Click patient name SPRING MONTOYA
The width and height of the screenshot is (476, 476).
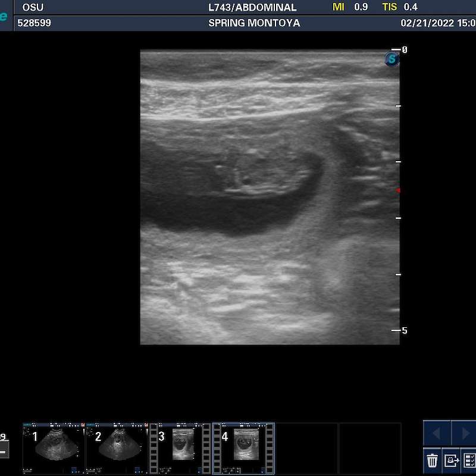pos(254,23)
